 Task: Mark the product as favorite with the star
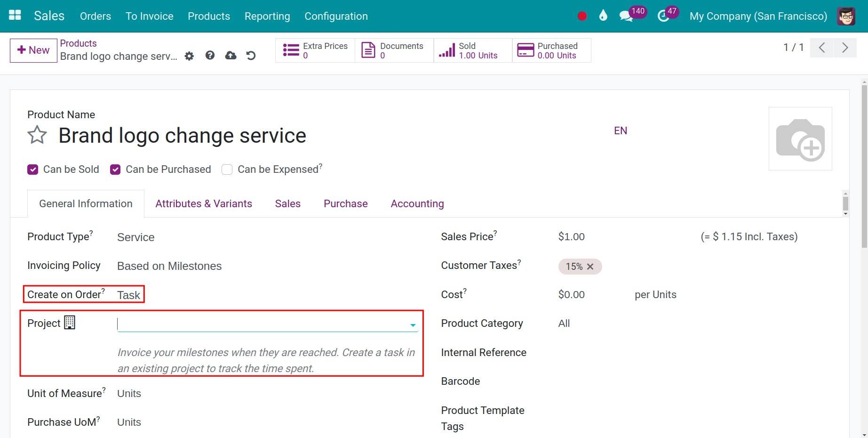pos(36,135)
